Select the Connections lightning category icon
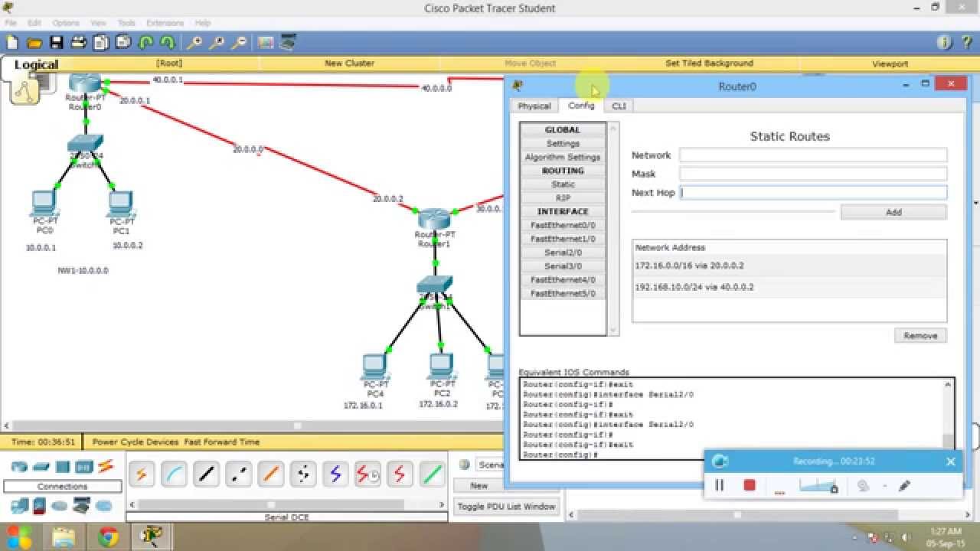The width and height of the screenshot is (980, 551). pyautogui.click(x=106, y=466)
